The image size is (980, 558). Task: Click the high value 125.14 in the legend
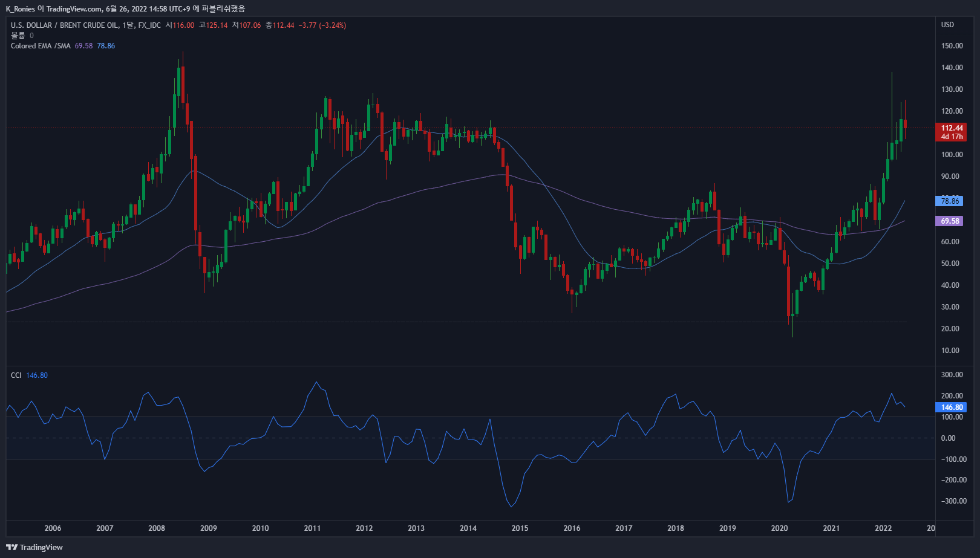tap(217, 25)
